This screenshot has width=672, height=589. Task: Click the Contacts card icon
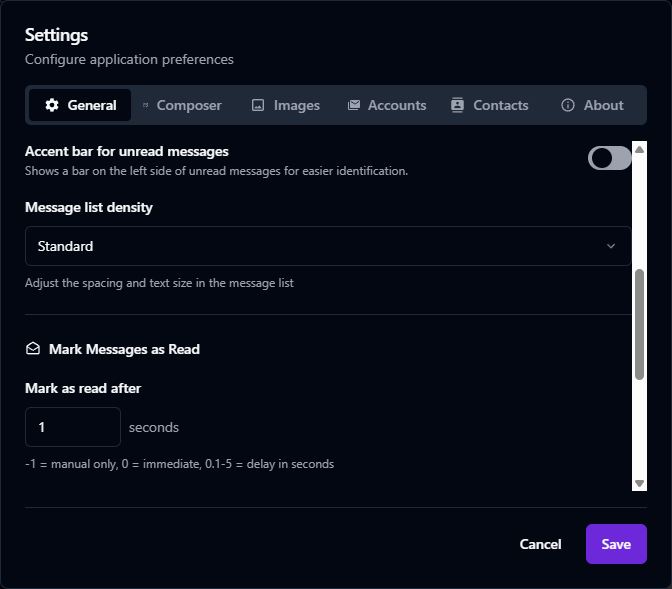458,105
